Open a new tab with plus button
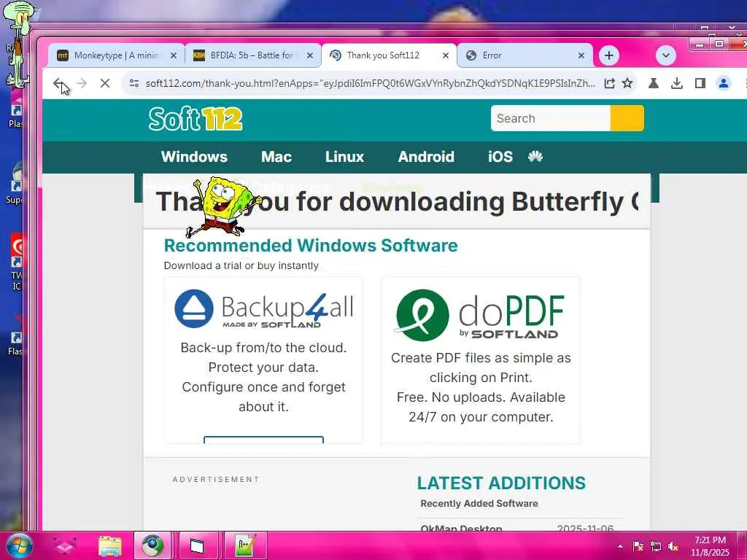747x560 pixels. (609, 55)
